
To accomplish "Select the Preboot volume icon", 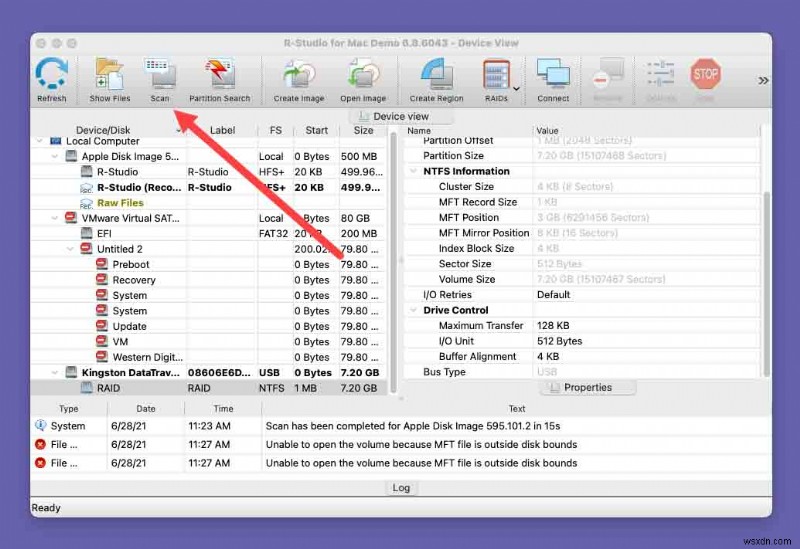I will point(102,264).
